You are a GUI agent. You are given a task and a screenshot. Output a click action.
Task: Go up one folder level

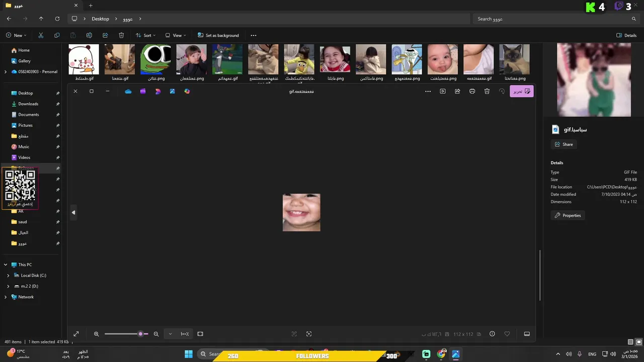41,19
